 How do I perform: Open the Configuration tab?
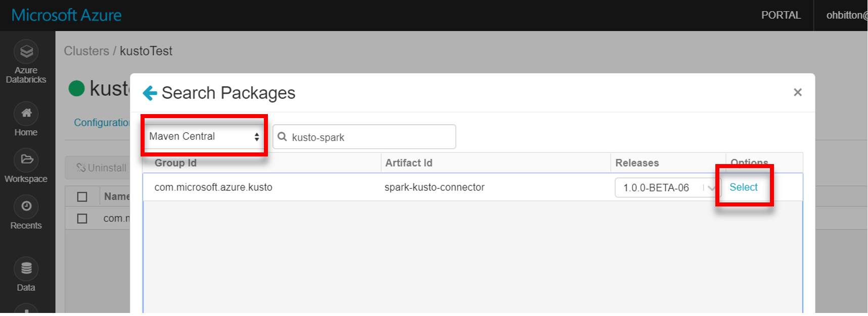point(102,123)
